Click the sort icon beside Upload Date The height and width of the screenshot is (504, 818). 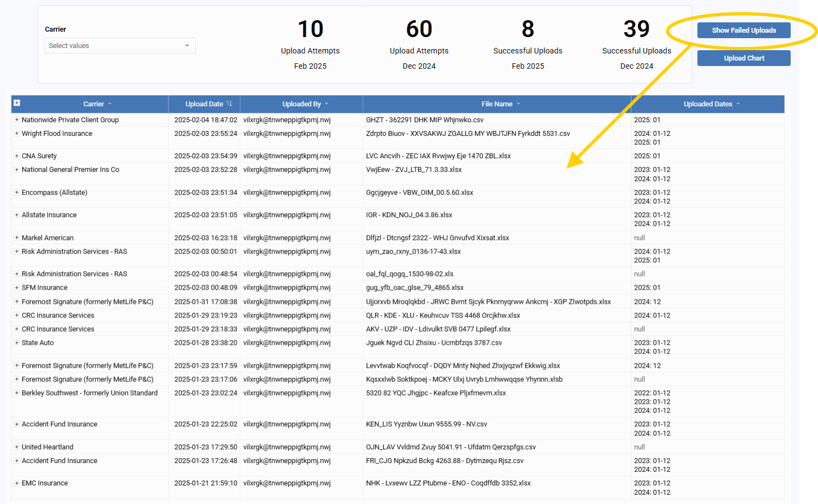(229, 104)
